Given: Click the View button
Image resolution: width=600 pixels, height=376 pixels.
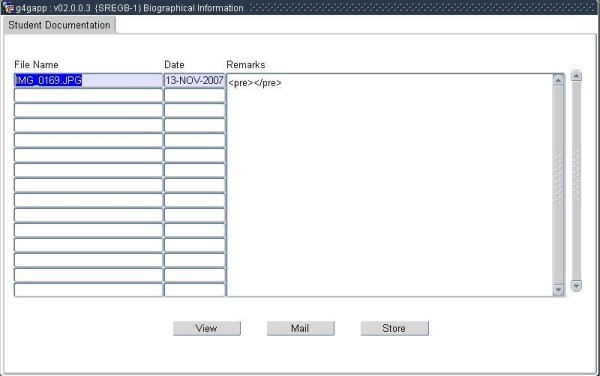Looking at the screenshot, I should (207, 328).
